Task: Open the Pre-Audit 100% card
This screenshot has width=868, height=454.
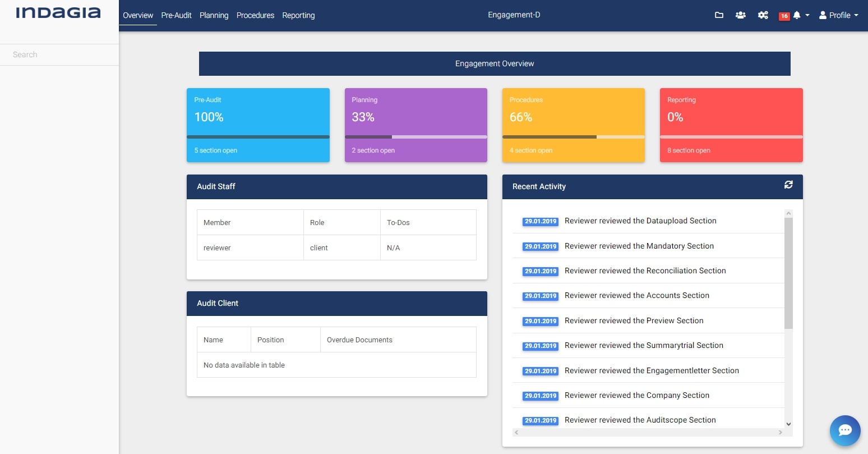Action: coord(258,118)
